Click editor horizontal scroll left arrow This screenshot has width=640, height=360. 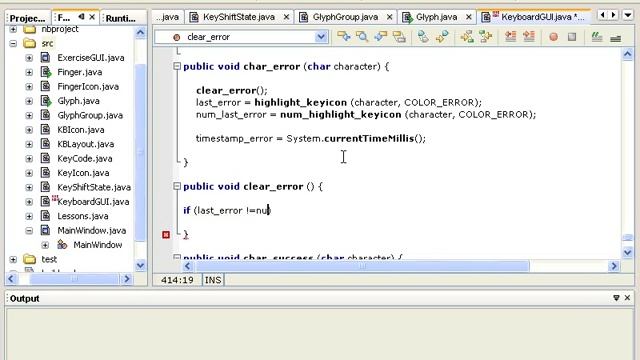[187, 266]
